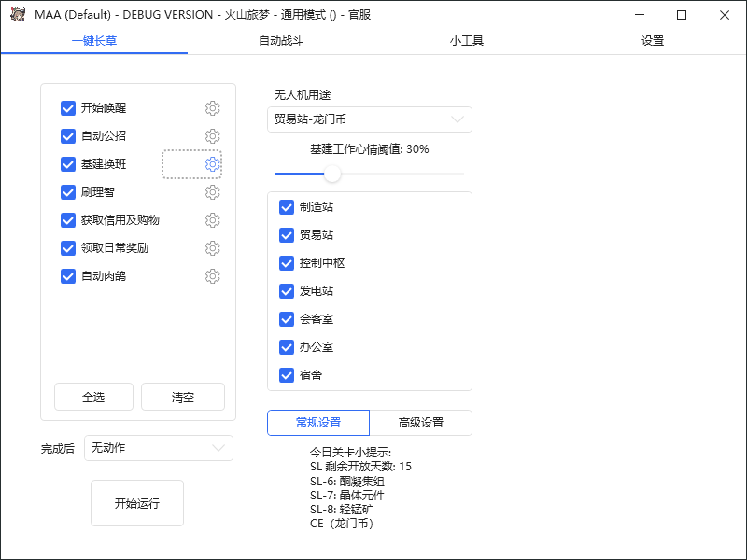The height and width of the screenshot is (560, 747).
Task: Open settings gear for 刷理智 task
Action: tap(212, 192)
